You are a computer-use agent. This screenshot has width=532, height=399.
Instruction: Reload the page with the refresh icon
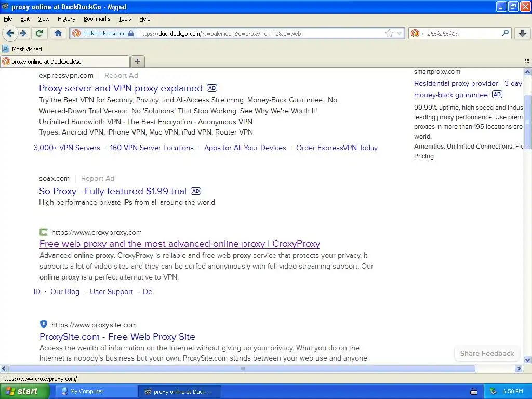click(39, 33)
